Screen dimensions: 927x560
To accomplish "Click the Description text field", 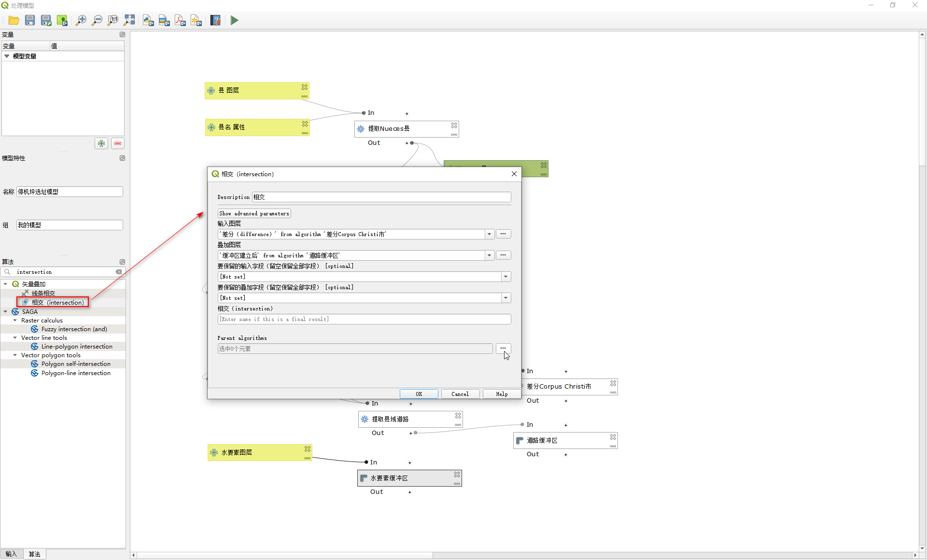I will [381, 197].
